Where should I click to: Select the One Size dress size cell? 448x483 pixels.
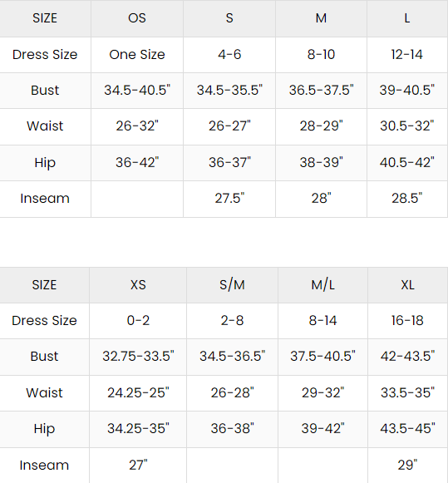(x=137, y=55)
